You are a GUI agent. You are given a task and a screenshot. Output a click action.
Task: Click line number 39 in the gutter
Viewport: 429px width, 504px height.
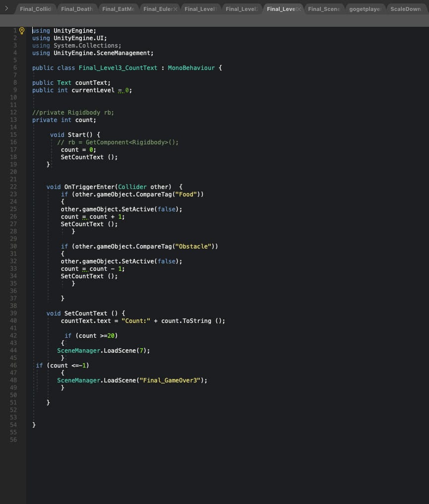coord(13,314)
